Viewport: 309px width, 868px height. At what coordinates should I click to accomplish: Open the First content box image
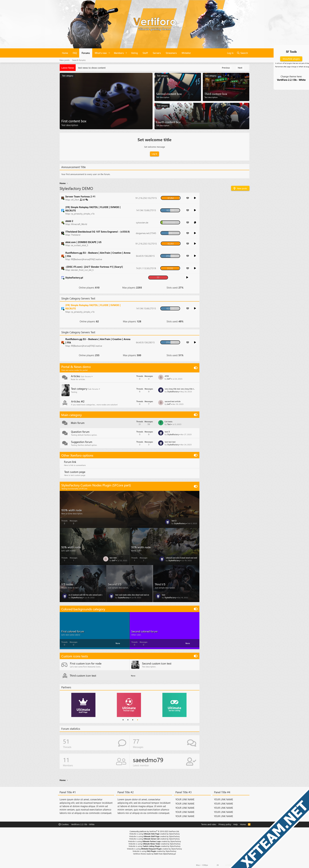point(106,101)
